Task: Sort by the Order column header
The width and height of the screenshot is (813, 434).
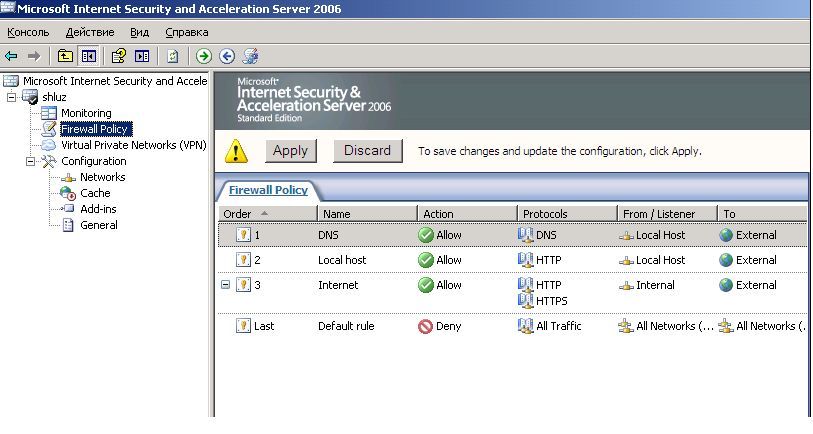Action: click(268, 214)
